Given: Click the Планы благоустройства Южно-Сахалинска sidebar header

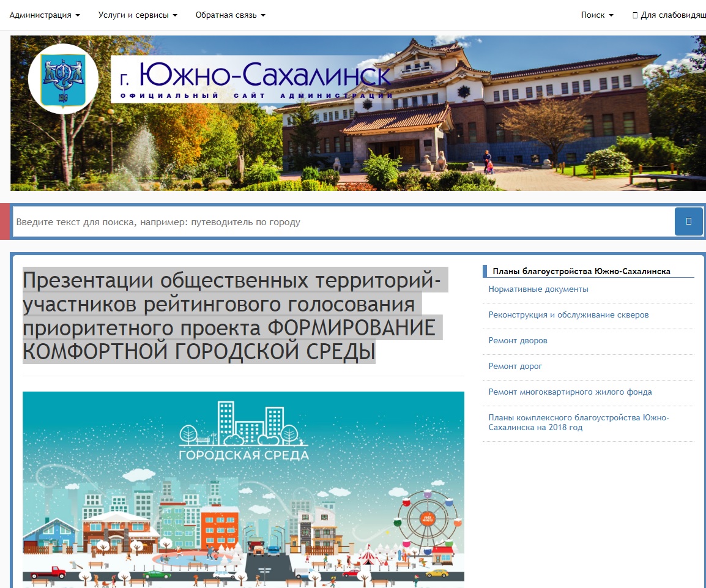Looking at the screenshot, I should [x=581, y=271].
